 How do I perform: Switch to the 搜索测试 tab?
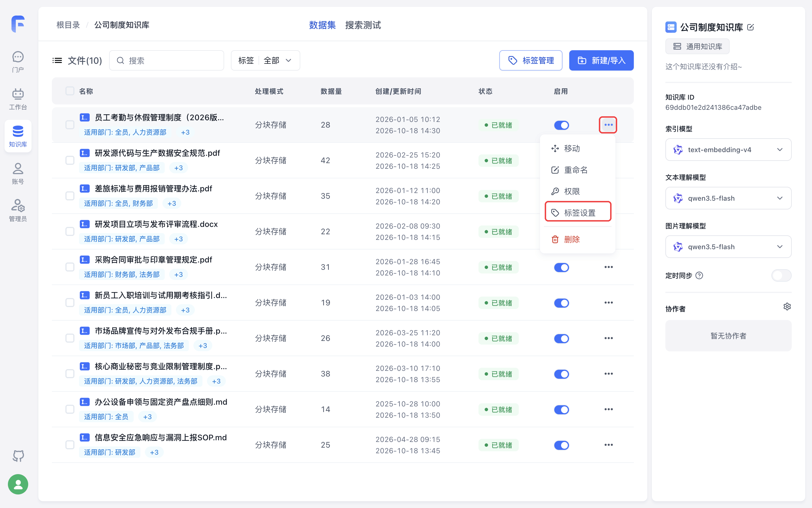[x=363, y=25]
